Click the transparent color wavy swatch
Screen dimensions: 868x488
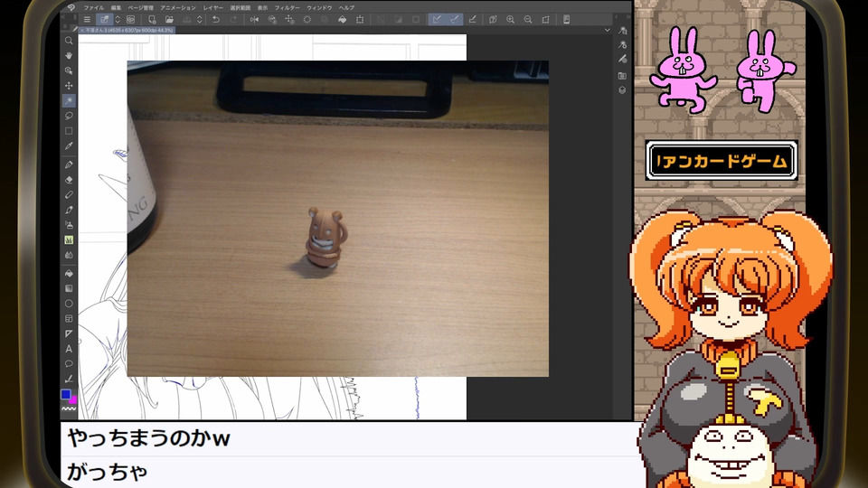tap(69, 408)
